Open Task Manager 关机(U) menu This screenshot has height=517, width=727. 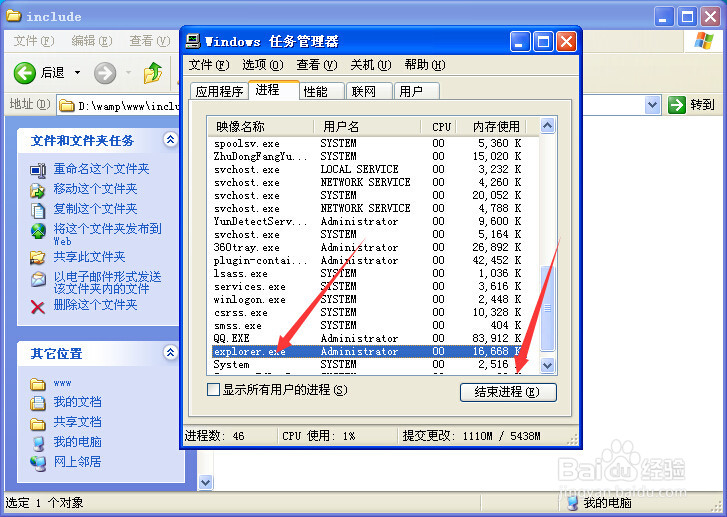tap(370, 65)
